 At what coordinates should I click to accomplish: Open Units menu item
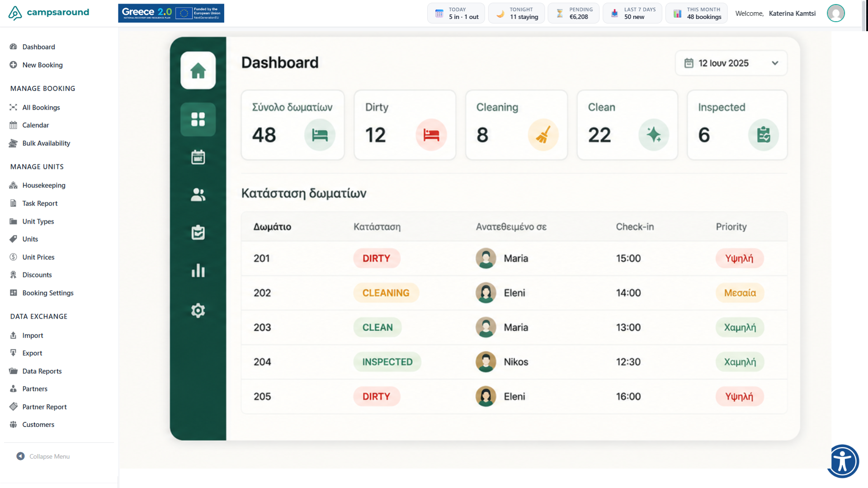30,239
